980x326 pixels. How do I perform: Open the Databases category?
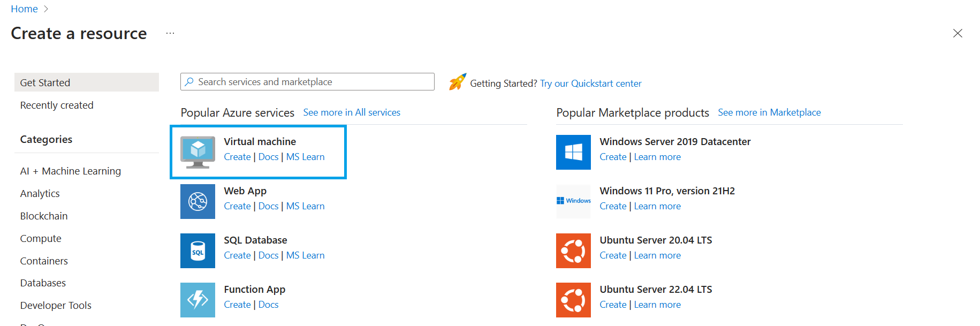pyautogui.click(x=43, y=283)
